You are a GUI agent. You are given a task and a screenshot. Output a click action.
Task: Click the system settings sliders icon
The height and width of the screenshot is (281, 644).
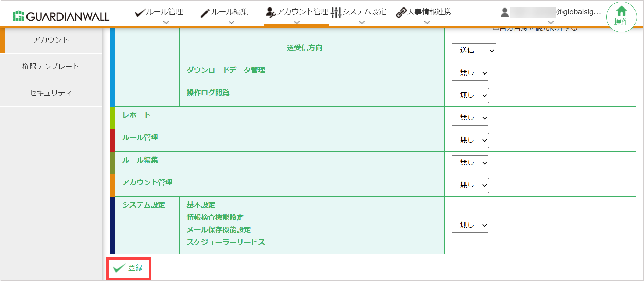(x=336, y=13)
